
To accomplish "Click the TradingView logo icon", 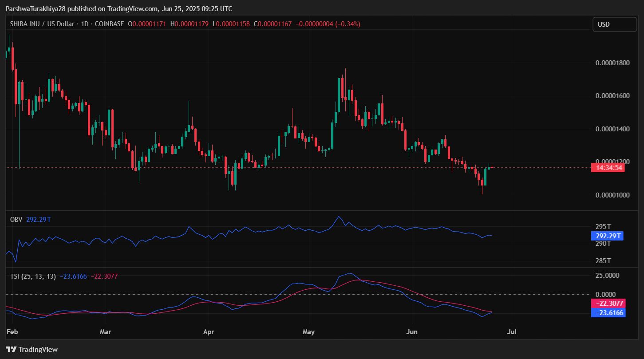I will pyautogui.click(x=11, y=350).
